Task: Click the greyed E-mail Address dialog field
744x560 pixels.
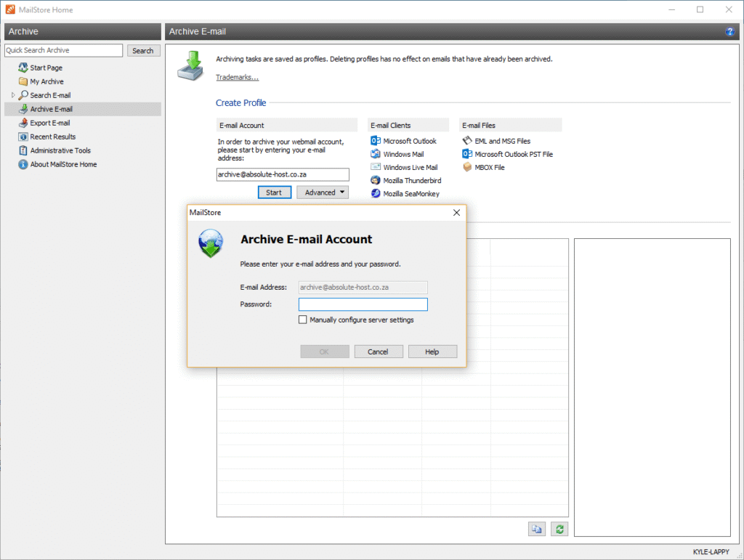Action: click(x=363, y=287)
